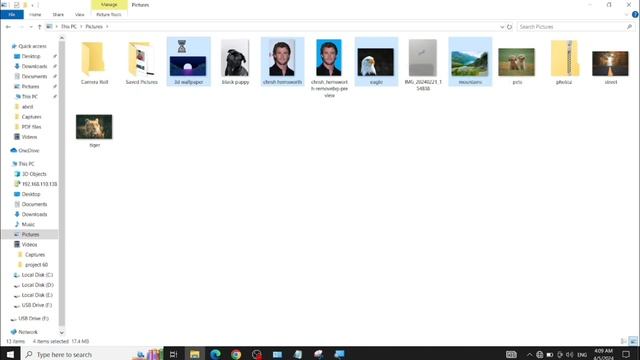
Task: Click File Explorer taskbar icon
Action: click(195, 354)
